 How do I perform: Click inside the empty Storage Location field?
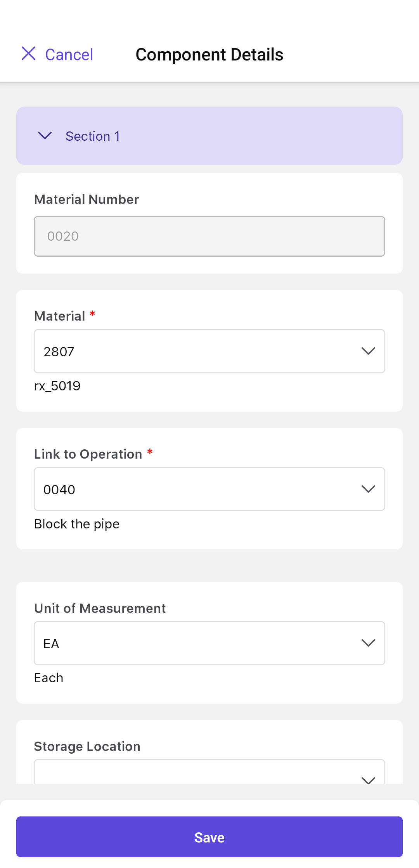pos(194,773)
